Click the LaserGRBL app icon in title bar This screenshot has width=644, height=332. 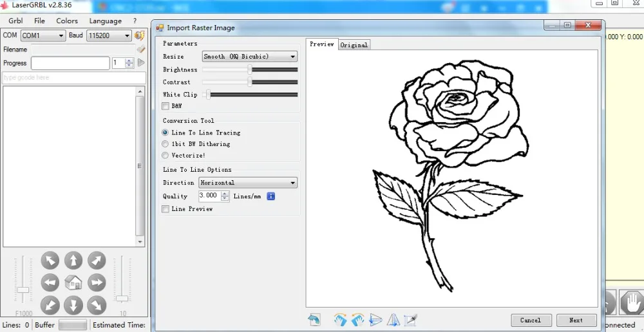[x=5, y=5]
